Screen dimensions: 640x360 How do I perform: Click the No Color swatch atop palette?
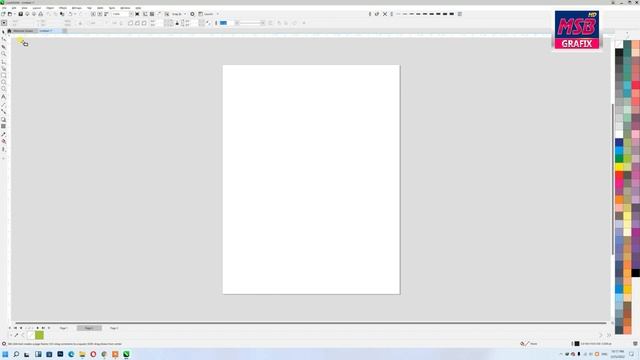pos(619,44)
